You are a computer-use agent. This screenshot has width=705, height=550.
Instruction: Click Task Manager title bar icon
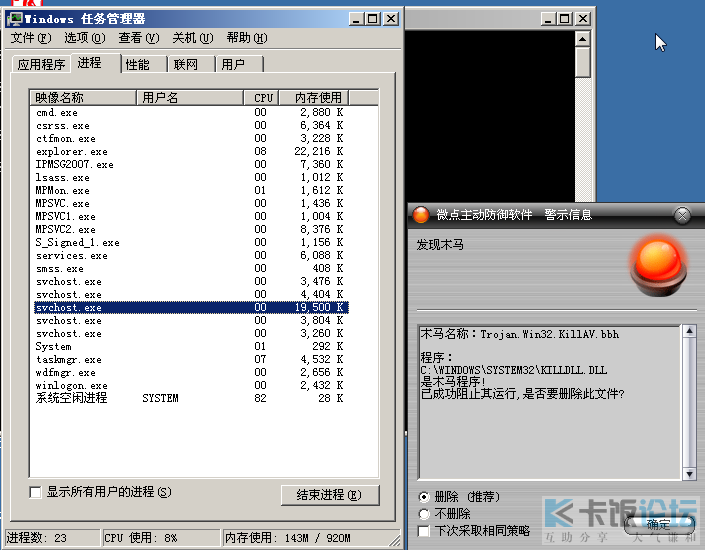[15, 18]
